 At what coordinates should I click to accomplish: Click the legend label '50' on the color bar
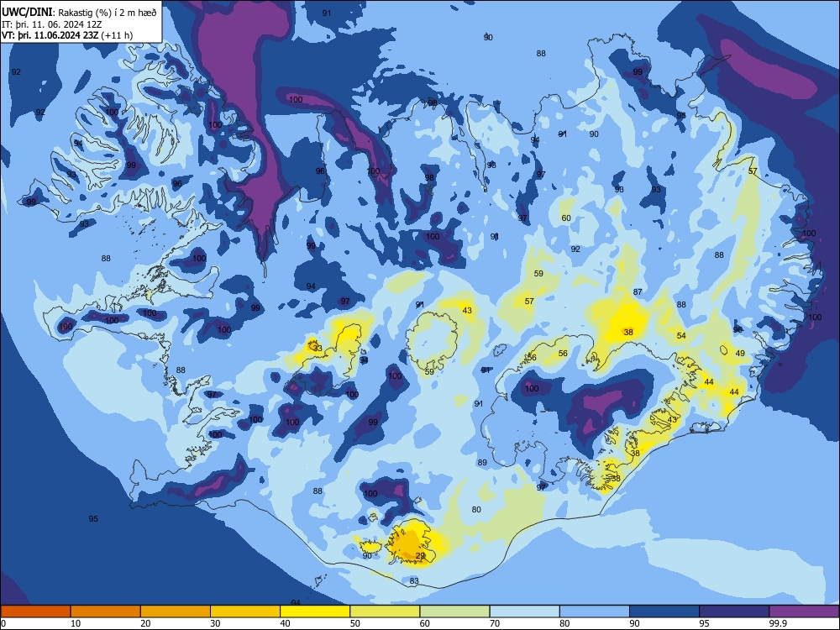[355, 623]
